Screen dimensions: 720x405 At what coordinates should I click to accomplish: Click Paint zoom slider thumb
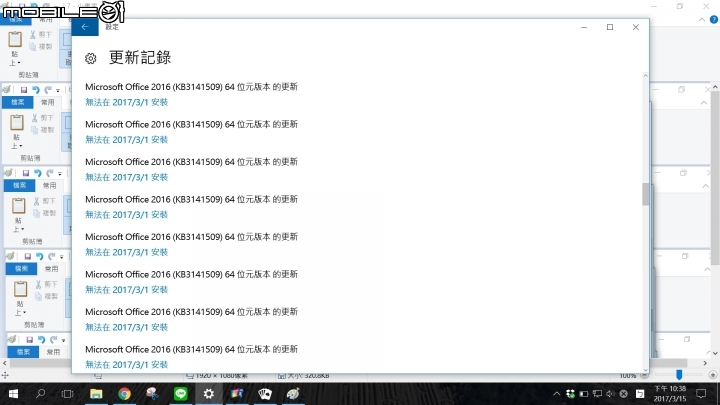(679, 375)
